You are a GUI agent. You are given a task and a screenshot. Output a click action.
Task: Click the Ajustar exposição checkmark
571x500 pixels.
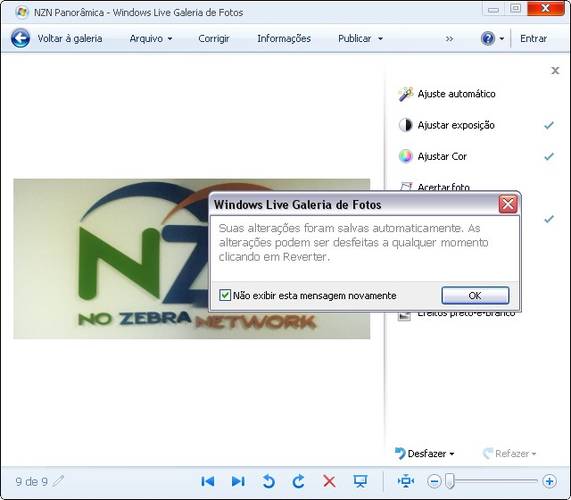tap(549, 125)
